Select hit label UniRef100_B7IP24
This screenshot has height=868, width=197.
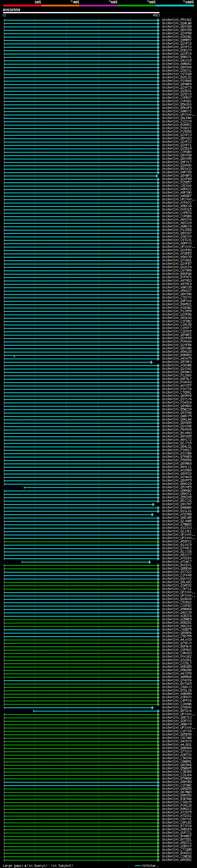click(177, 826)
